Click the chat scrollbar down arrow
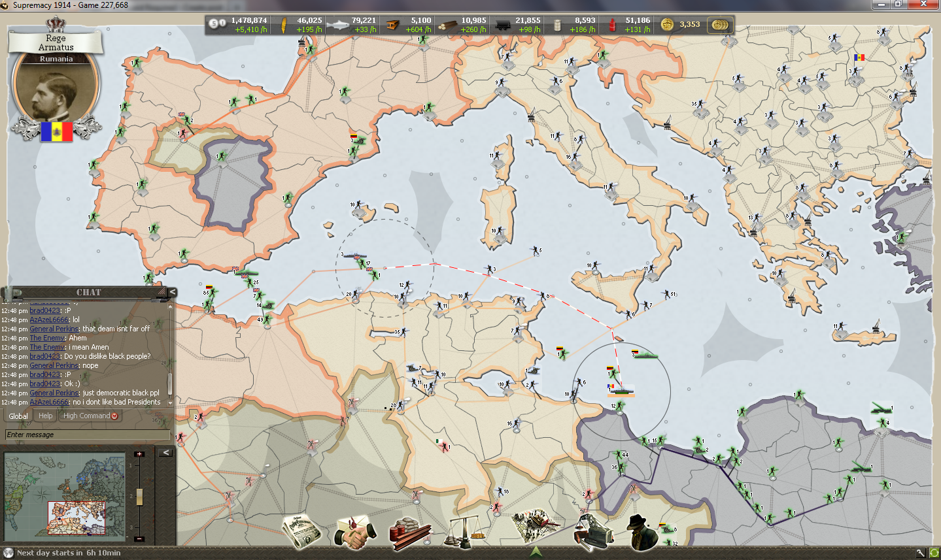Screen dimensions: 941x560 pos(171,403)
